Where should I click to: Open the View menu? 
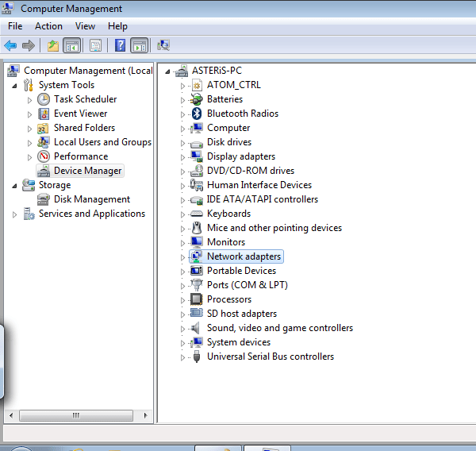coord(85,26)
